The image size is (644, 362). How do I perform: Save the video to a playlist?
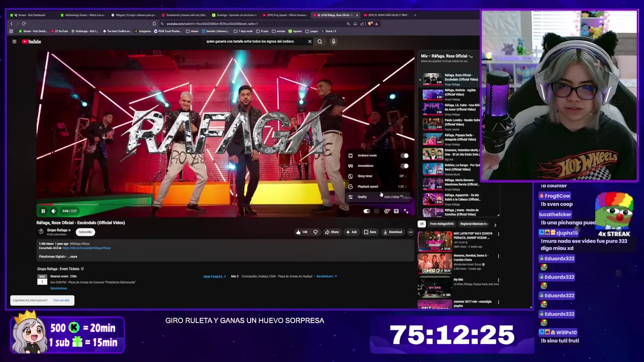click(370, 232)
